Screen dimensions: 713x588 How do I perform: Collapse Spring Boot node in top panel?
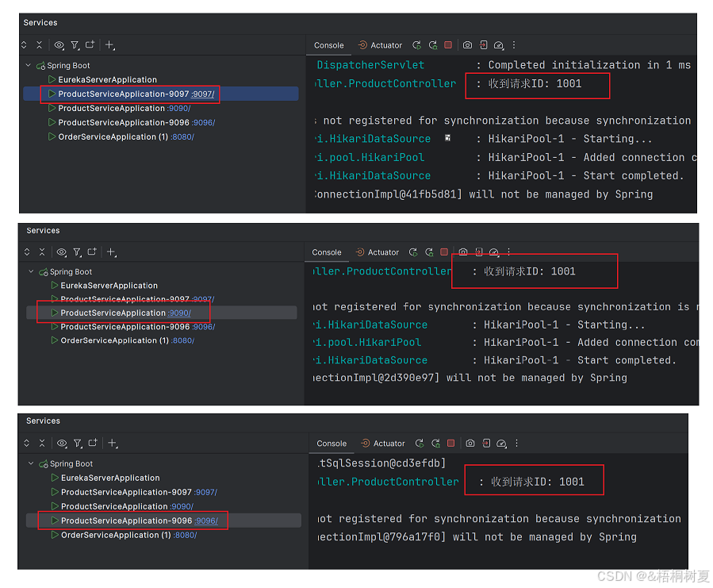(29, 66)
